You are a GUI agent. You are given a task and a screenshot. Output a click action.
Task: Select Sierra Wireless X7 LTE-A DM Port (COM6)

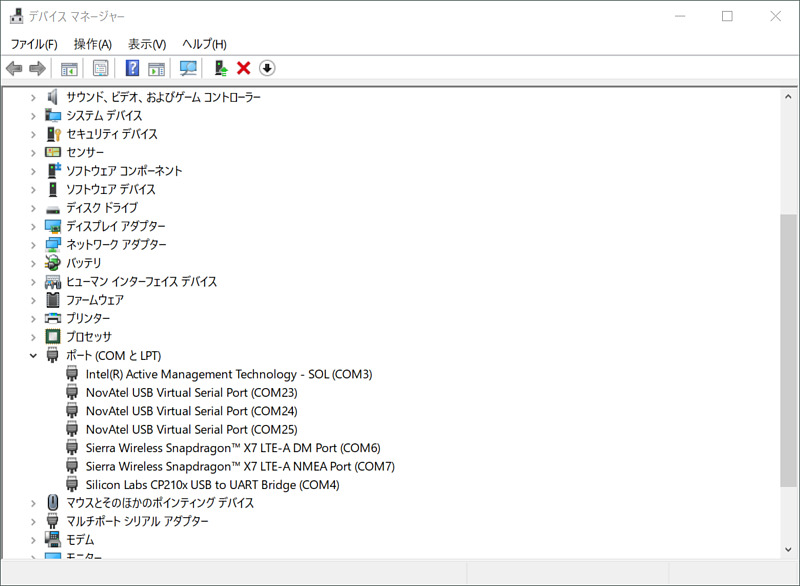[x=233, y=448]
